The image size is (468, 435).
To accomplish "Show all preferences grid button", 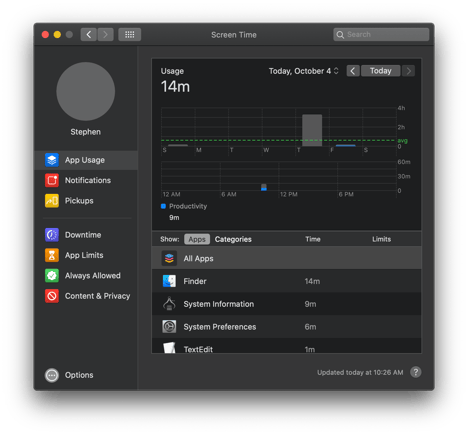I will tap(130, 35).
